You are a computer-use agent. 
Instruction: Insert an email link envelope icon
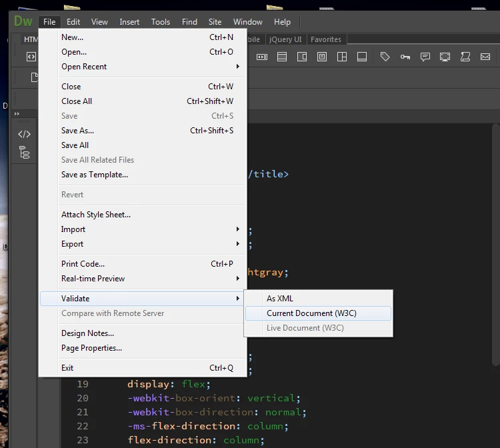click(x=485, y=57)
